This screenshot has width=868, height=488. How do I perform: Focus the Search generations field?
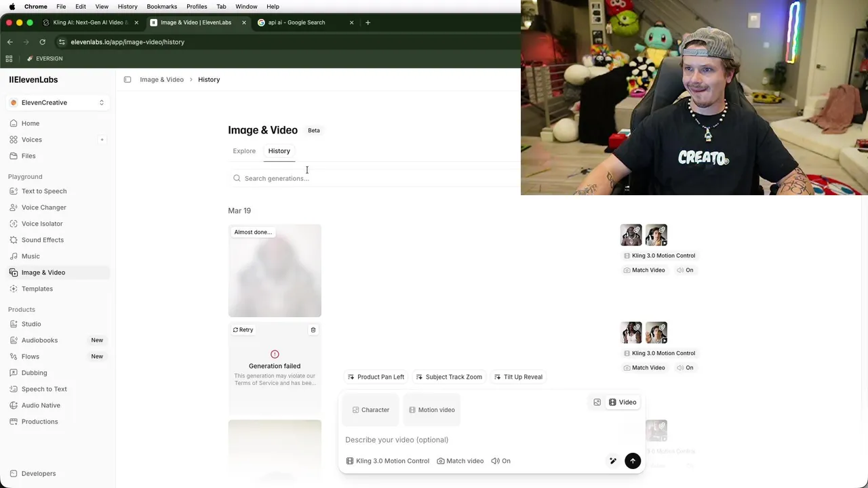[375, 178]
